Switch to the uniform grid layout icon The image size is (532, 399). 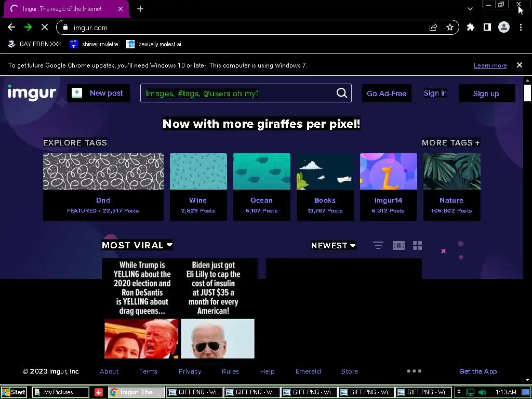click(417, 245)
